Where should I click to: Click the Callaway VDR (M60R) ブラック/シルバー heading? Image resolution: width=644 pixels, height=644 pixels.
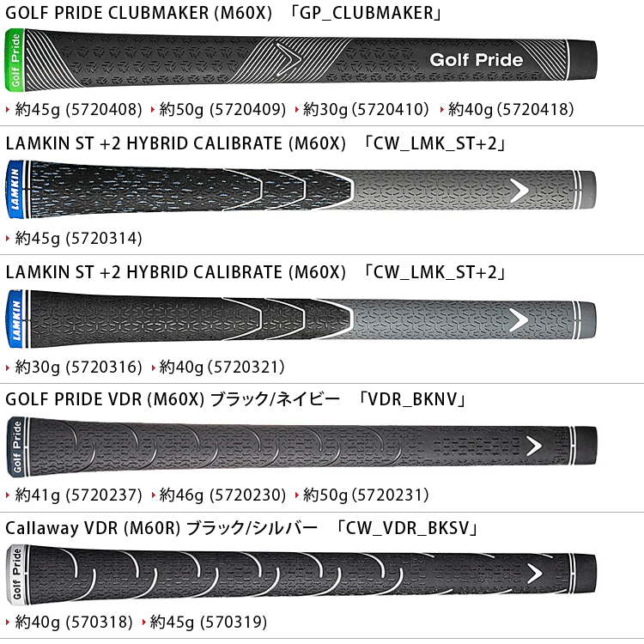click(x=161, y=527)
